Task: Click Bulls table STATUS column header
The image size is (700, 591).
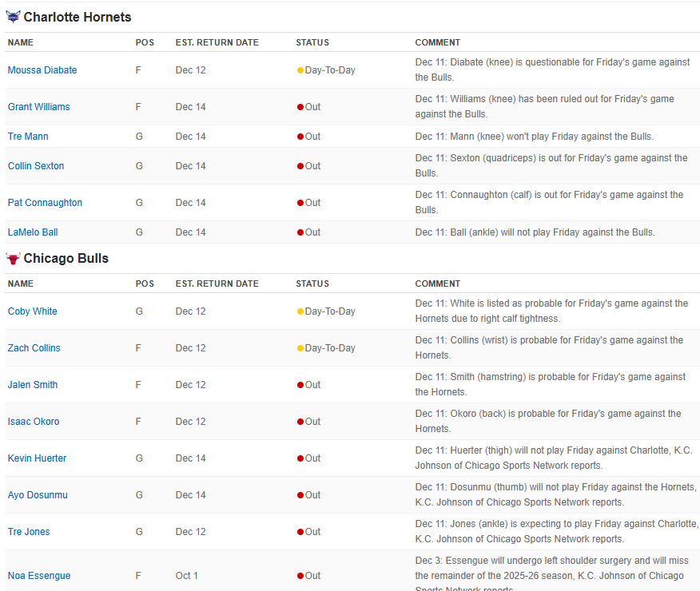Action: point(312,284)
